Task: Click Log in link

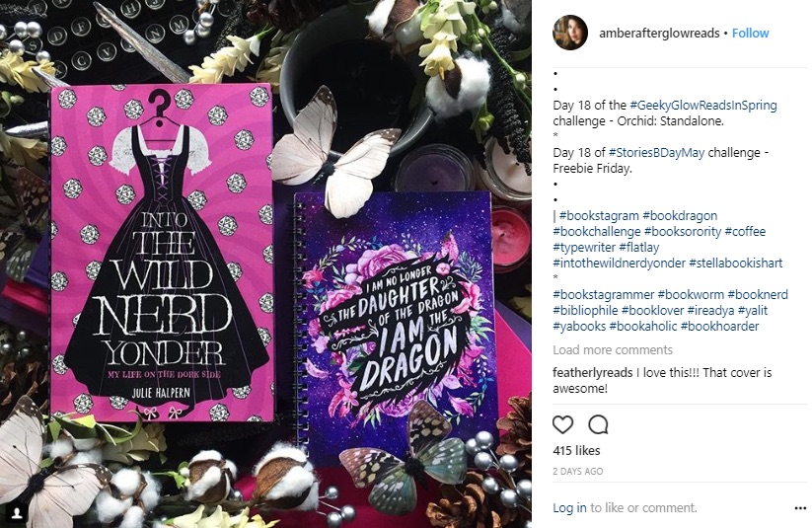Action: (569, 508)
